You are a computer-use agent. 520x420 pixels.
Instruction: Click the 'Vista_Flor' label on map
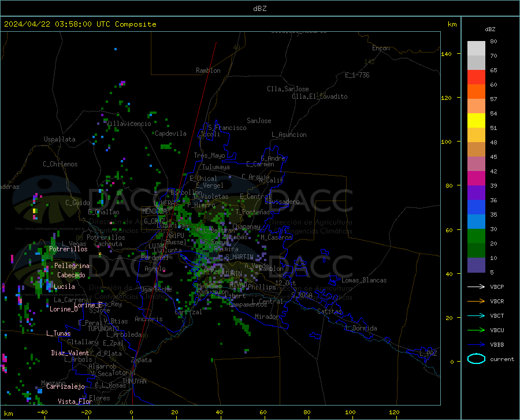coord(75,402)
